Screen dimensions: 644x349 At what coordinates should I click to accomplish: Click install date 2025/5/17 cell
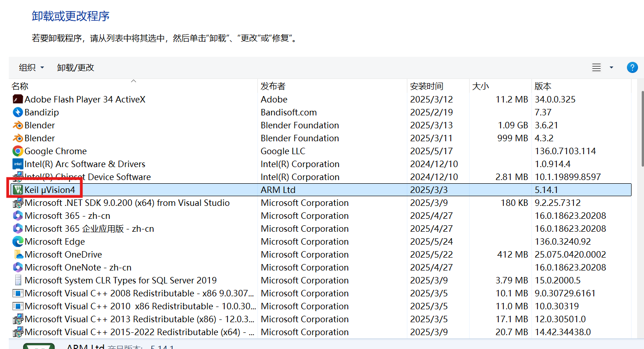[x=431, y=151]
